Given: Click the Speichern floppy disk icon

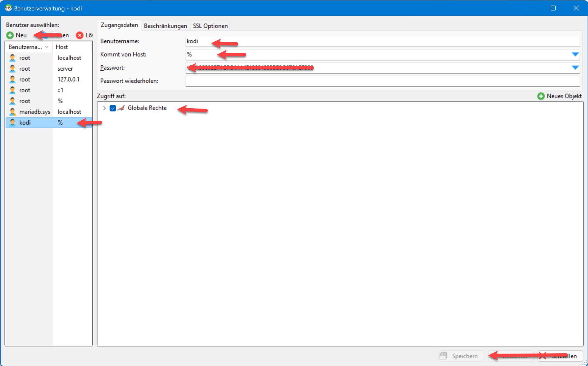Looking at the screenshot, I should [443, 356].
